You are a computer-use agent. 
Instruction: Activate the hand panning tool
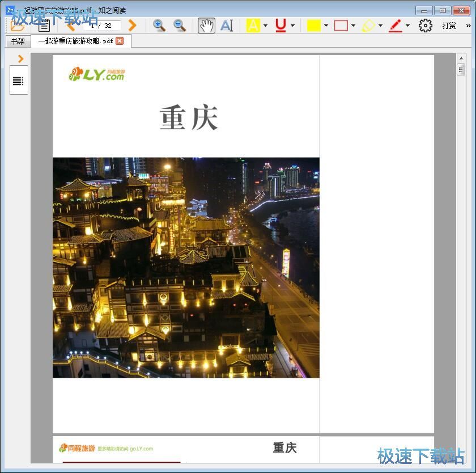point(206,25)
